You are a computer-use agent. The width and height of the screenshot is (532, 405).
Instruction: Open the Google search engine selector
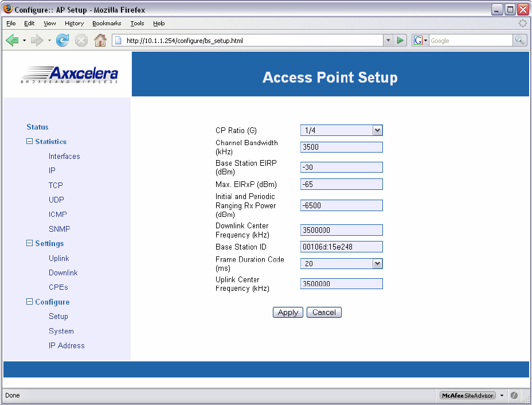(x=420, y=40)
